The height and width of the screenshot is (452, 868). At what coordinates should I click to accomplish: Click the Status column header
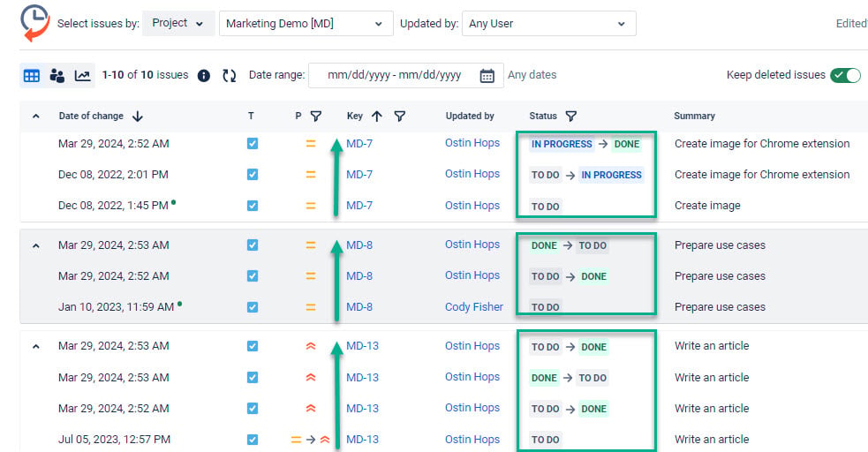(x=543, y=117)
